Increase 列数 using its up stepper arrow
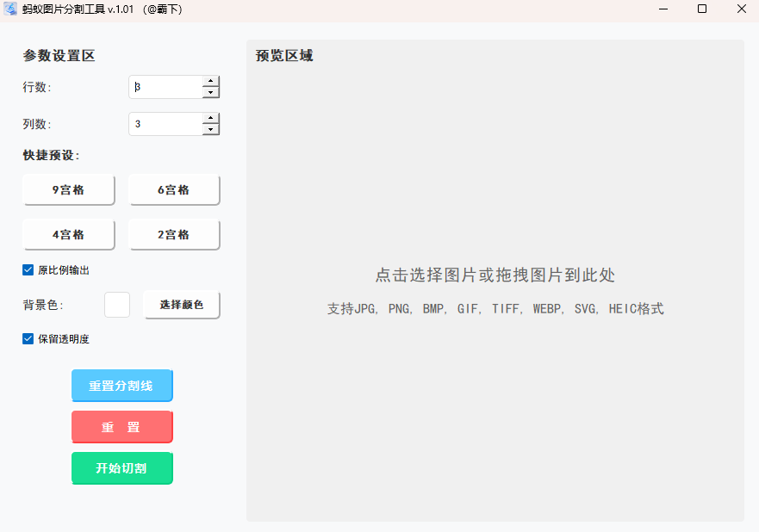This screenshot has width=759, height=532. 211,119
